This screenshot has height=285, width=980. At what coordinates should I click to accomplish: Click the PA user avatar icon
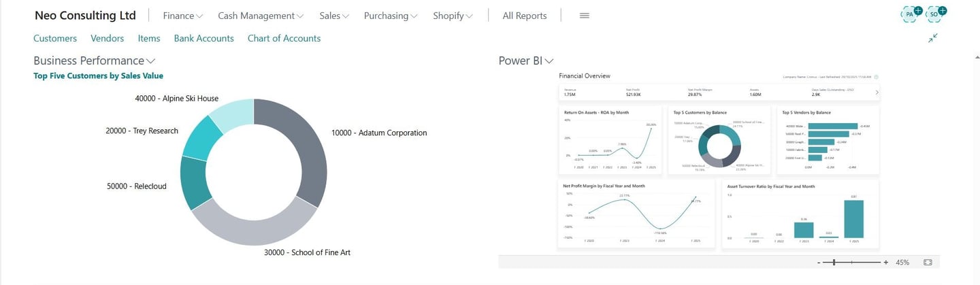tap(910, 14)
